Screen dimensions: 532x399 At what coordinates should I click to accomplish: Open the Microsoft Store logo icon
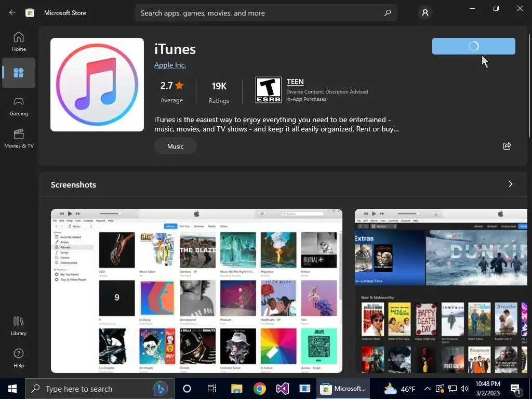[x=30, y=13]
